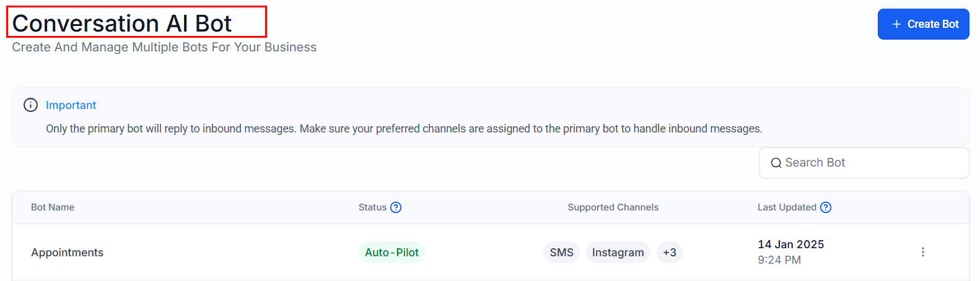Viewport: 980px width, 281px height.
Task: Click the Status column header text
Action: pos(372,207)
